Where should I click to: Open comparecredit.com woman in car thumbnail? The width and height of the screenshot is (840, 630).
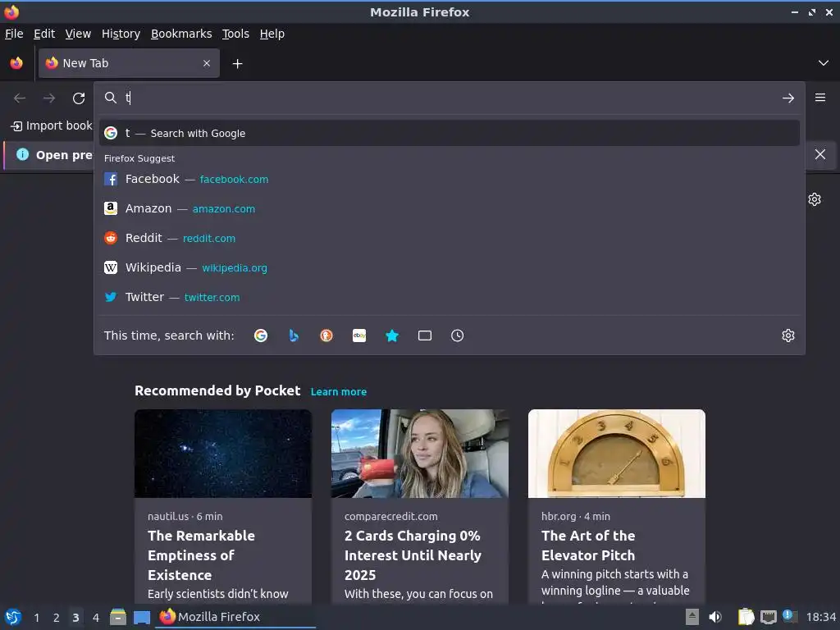tap(419, 453)
